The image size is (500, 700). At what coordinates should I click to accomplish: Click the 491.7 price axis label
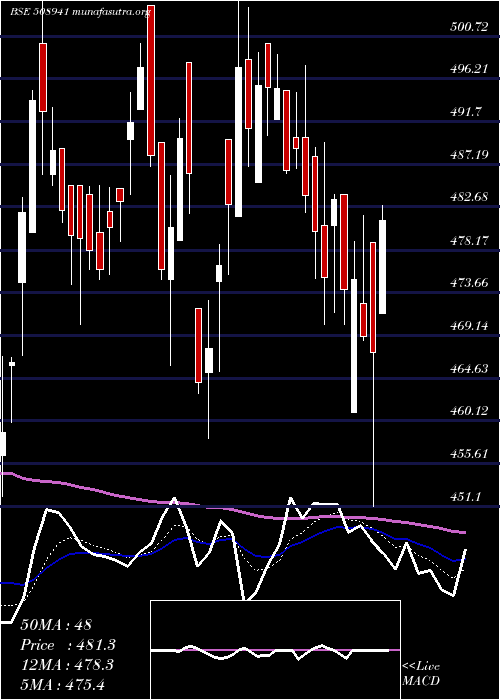click(465, 112)
